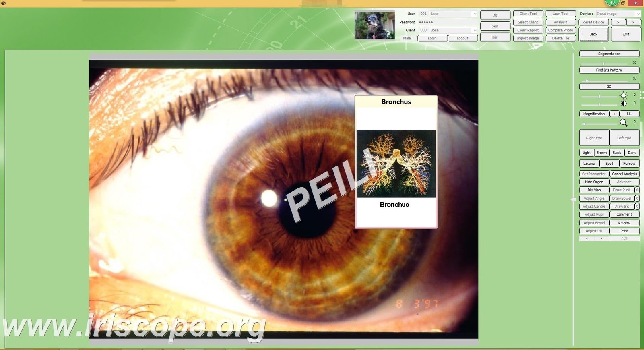This screenshot has height=350, width=644.
Task: Select the Hair mode button
Action: (x=495, y=37)
